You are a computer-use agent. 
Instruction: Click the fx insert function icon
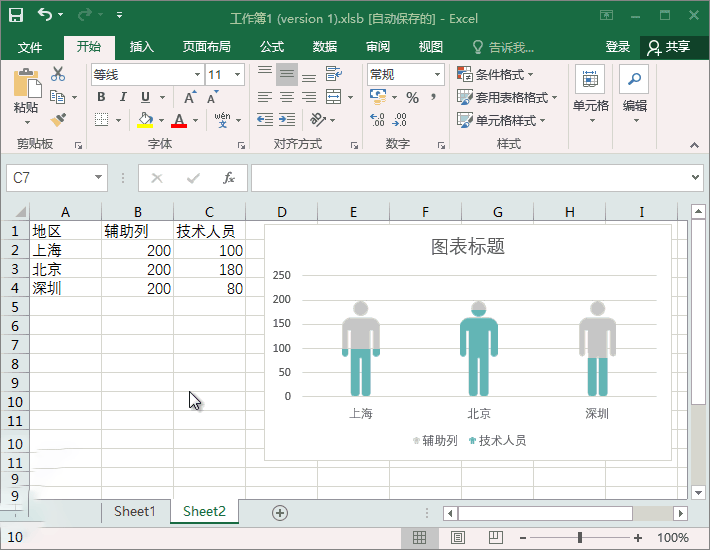click(228, 178)
